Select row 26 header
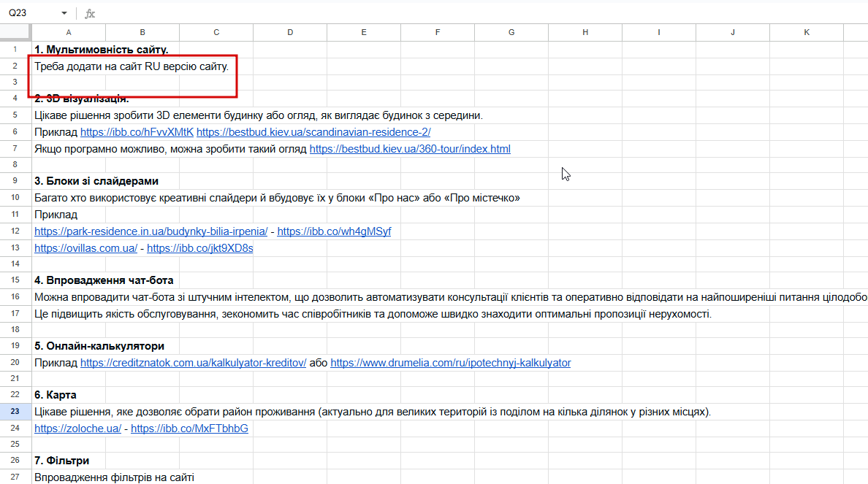Image resolution: width=868 pixels, height=484 pixels. 15,460
